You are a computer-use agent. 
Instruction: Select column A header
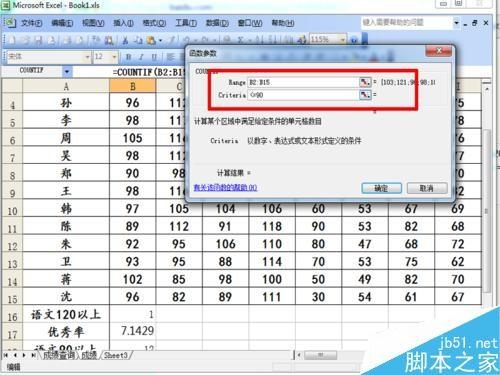[66, 87]
